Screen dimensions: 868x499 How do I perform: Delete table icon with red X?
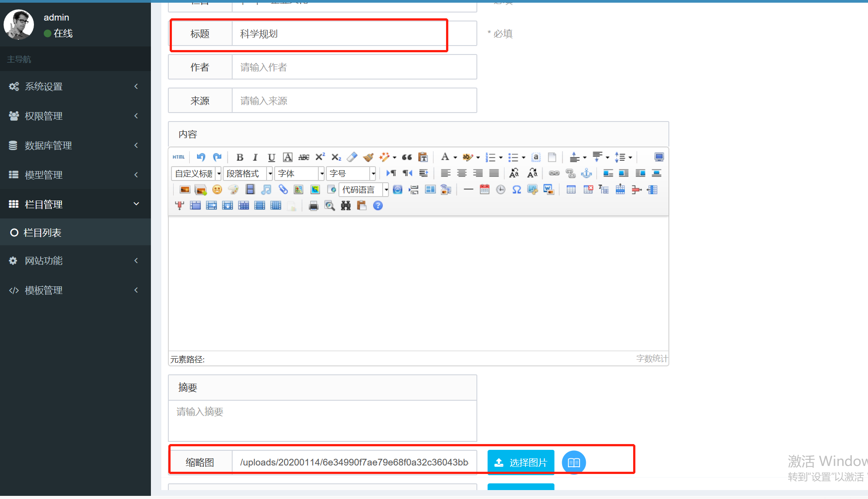coord(588,190)
